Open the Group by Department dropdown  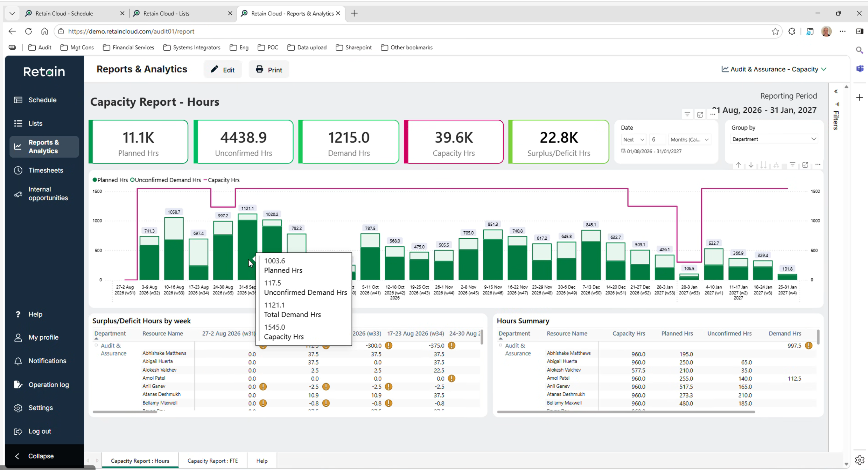tap(774, 139)
